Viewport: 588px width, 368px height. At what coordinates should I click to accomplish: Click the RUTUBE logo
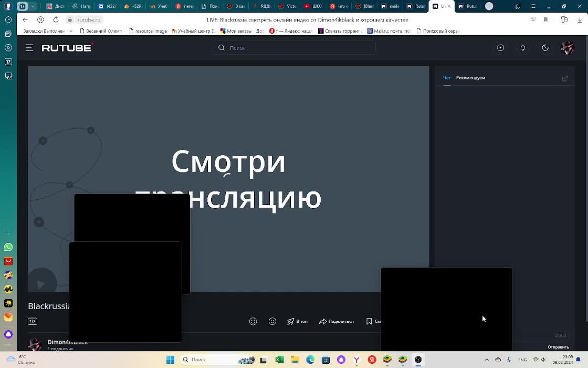[68, 47]
